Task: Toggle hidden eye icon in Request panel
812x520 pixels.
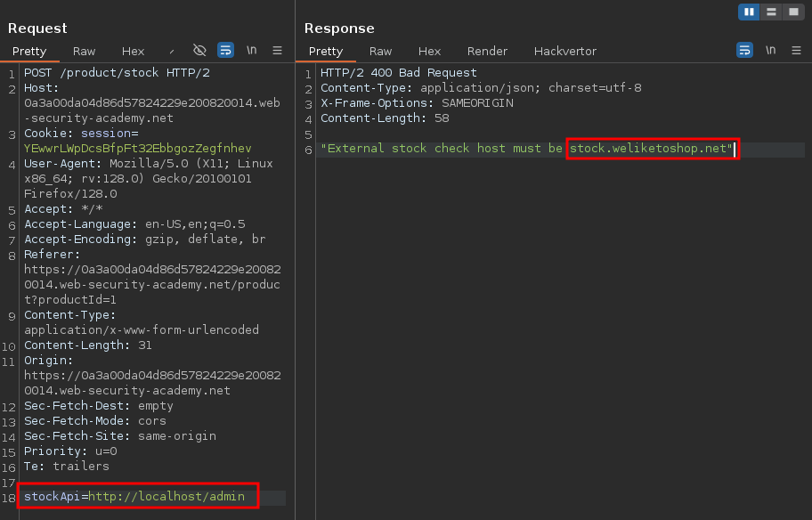Action: (x=199, y=51)
